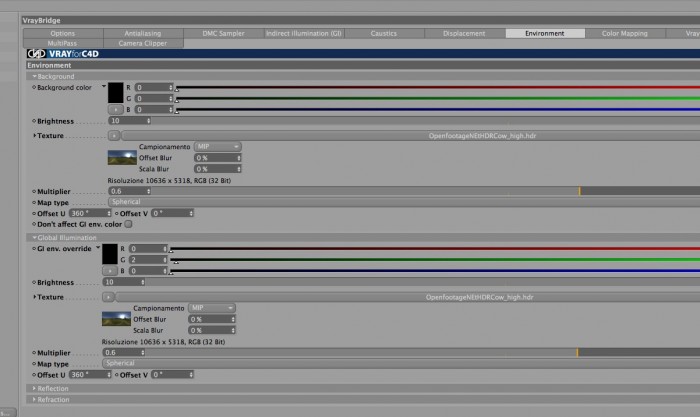Open the Global Illumination Campionamento MIP dropdown
This screenshot has height=417, width=700.
[x=212, y=308]
